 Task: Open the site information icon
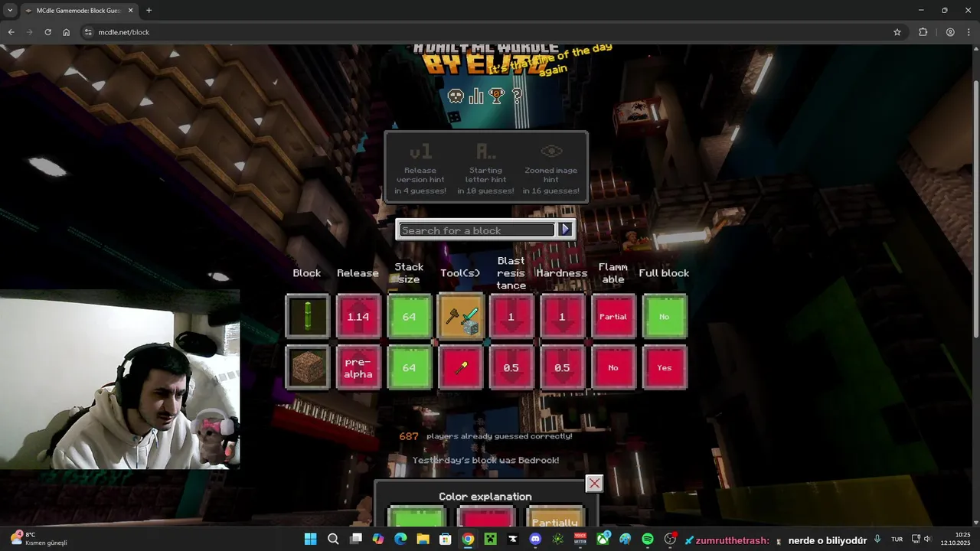click(x=88, y=32)
